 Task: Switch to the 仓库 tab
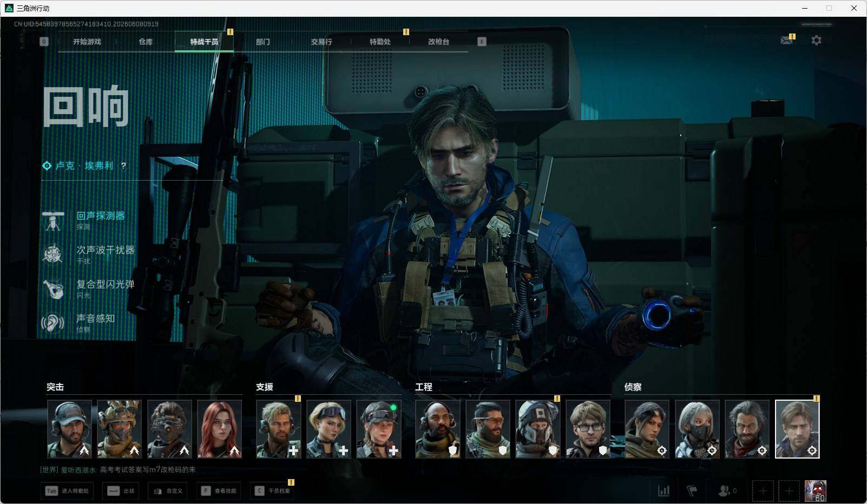pyautogui.click(x=146, y=42)
